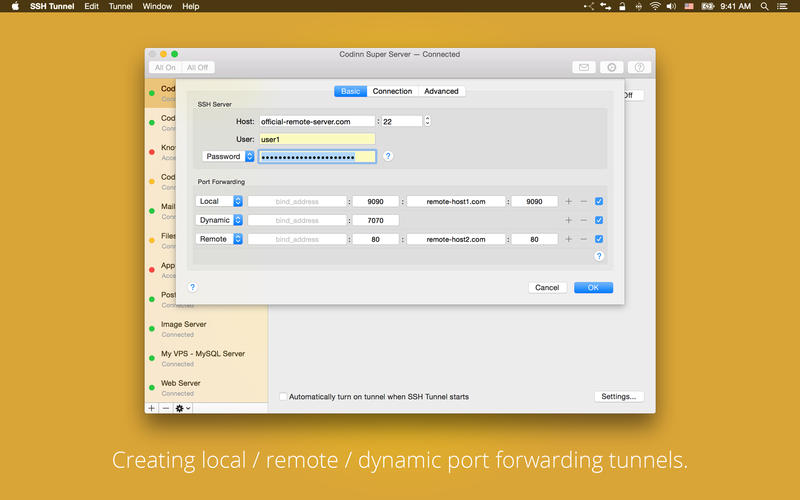Click the help toolbar icon at top right

tap(639, 67)
